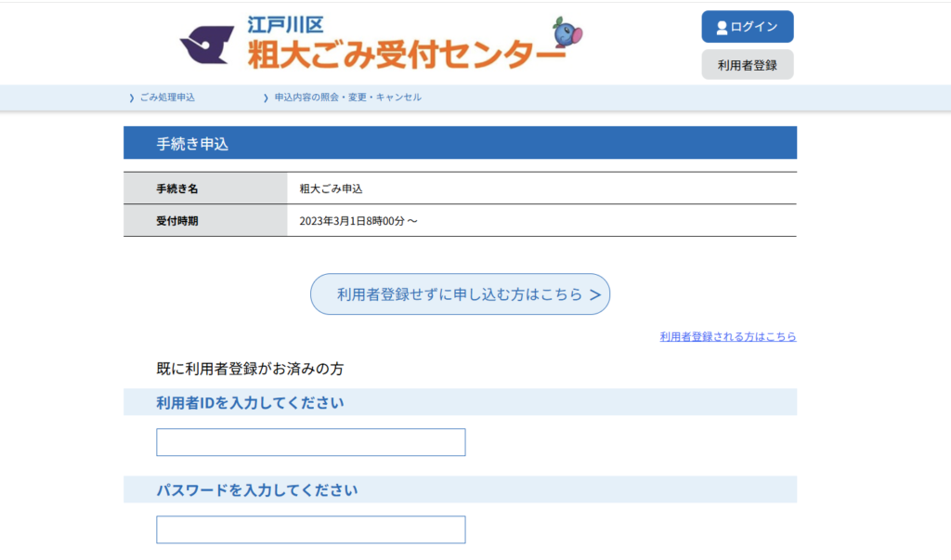Image resolution: width=951 pixels, height=560 pixels.
Task: Apply without registering via 利用者登録せずに申し込む方はこちら
Action: tap(460, 294)
